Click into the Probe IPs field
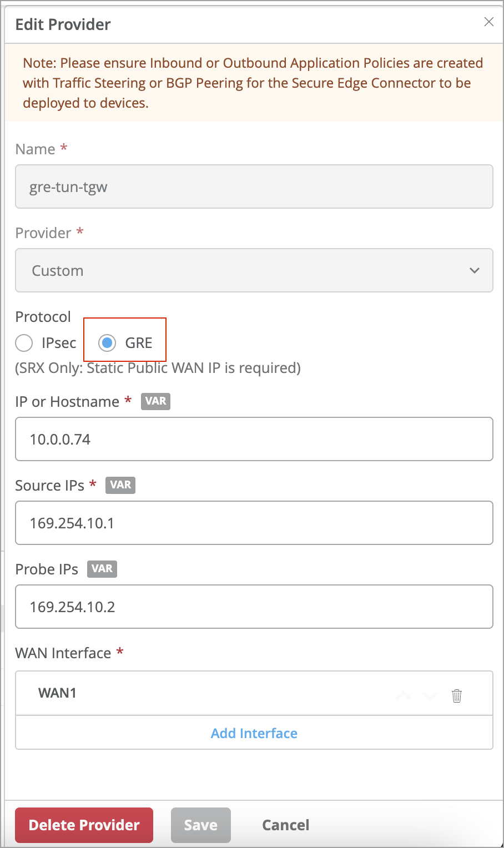 pyautogui.click(x=254, y=607)
